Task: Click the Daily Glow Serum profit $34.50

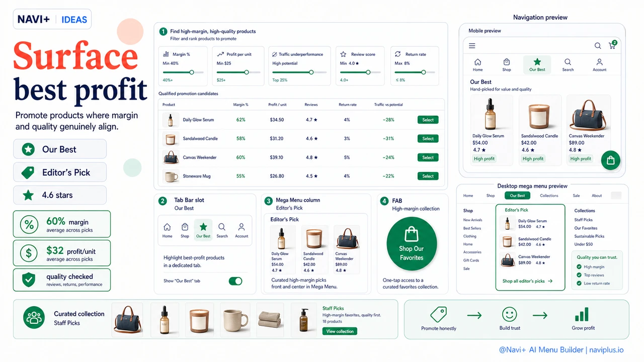Action: 277,120
